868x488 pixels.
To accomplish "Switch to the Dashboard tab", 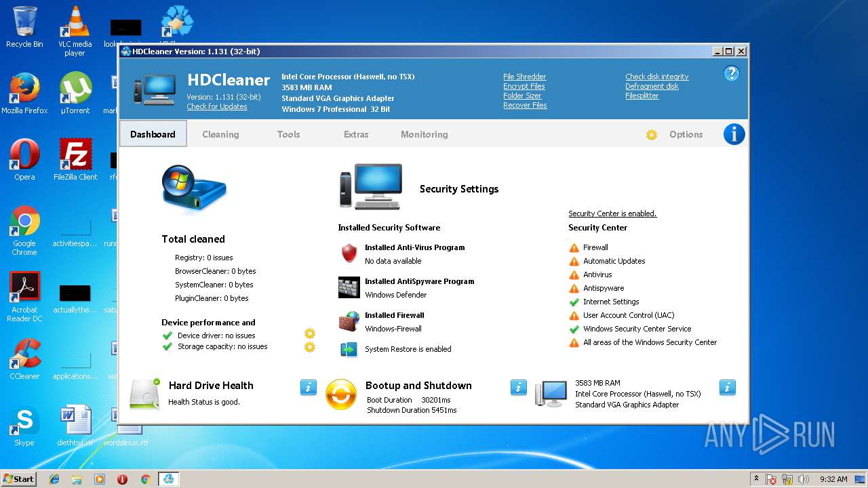I will click(x=153, y=134).
